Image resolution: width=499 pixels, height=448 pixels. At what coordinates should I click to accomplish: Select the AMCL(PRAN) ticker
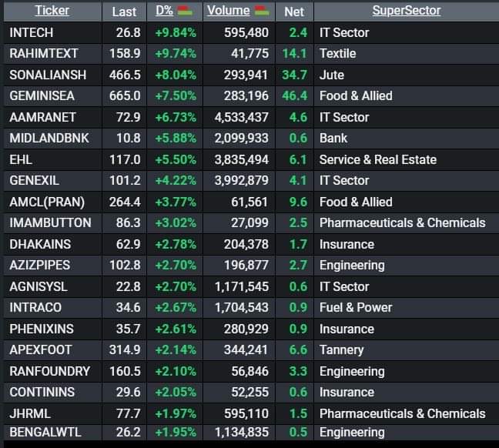[x=46, y=202]
